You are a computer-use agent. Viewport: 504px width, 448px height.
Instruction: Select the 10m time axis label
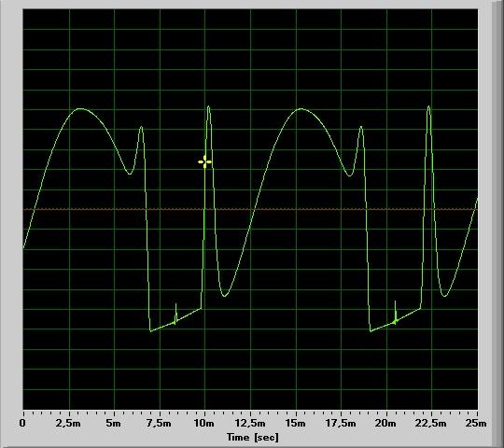pyautogui.click(x=203, y=423)
